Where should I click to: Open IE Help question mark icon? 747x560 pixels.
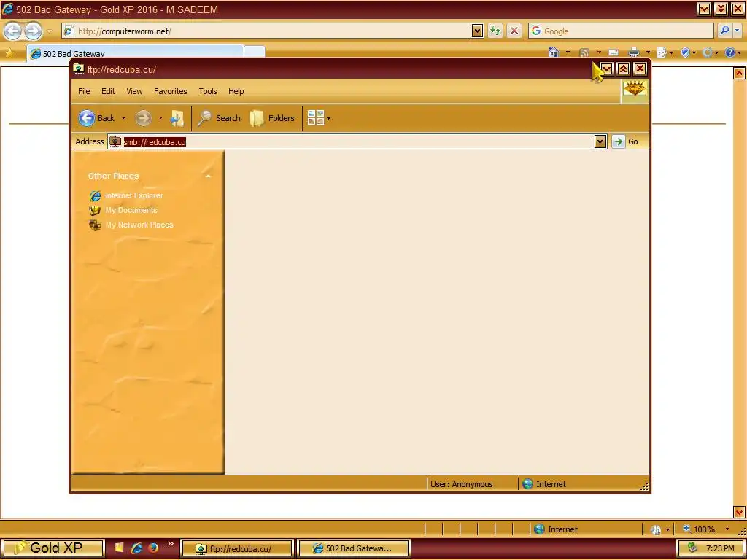tap(729, 52)
